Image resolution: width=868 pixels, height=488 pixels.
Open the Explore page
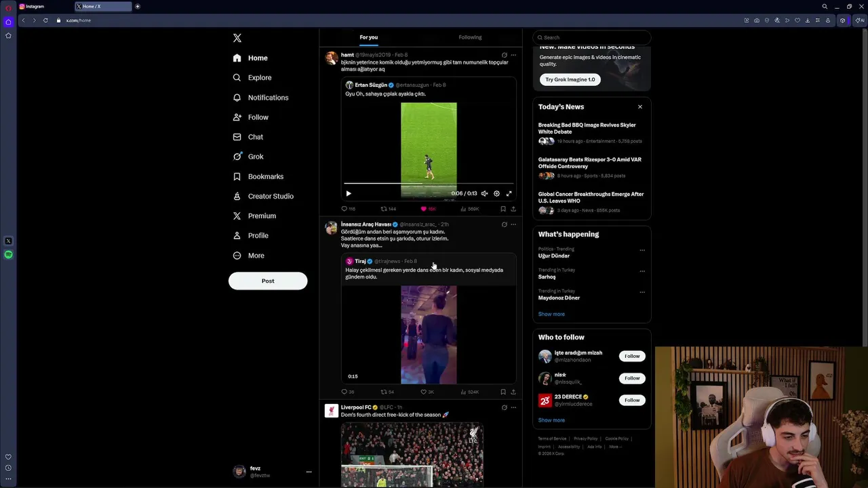(252, 78)
